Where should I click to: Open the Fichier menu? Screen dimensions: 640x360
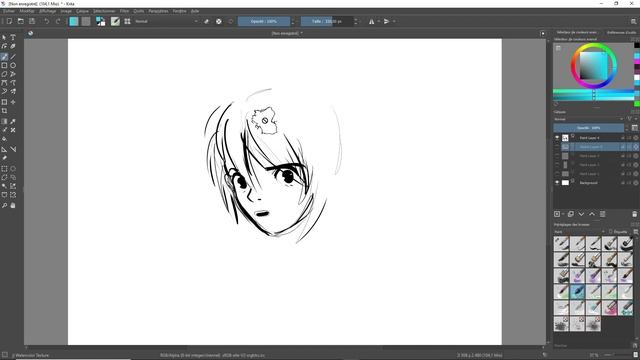pyautogui.click(x=9, y=11)
